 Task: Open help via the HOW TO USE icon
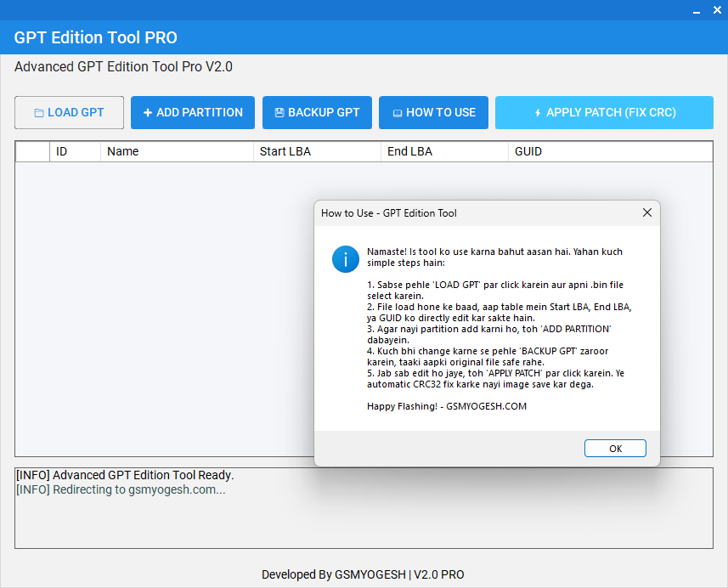[x=397, y=113]
